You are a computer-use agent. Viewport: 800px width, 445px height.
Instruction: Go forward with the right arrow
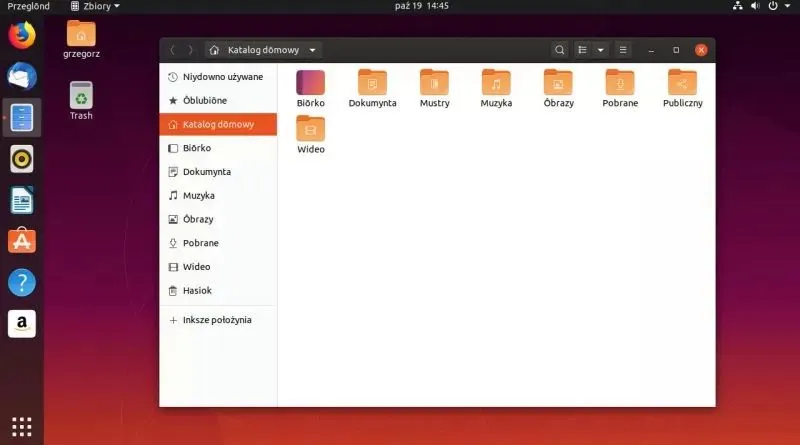click(x=190, y=50)
